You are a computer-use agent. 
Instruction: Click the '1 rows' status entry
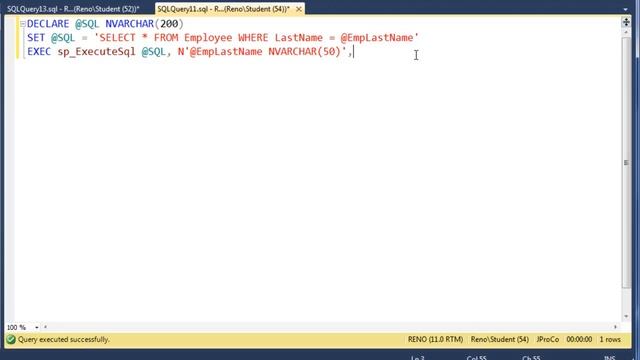(x=610, y=340)
